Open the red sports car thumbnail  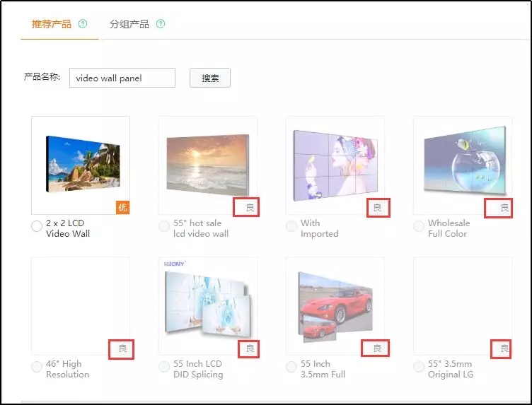click(x=335, y=307)
